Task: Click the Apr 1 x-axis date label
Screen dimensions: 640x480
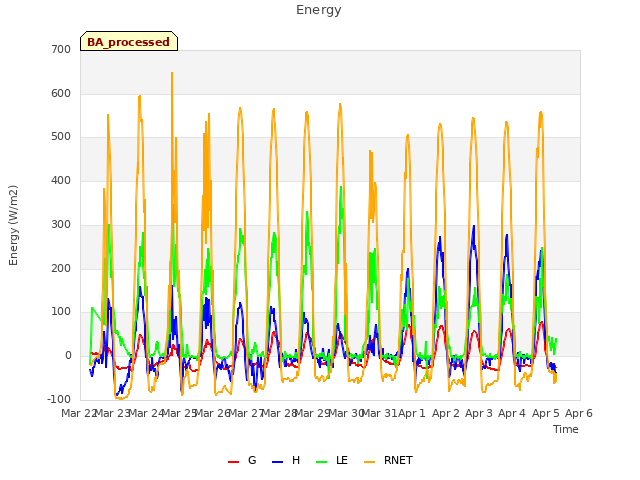Action: coord(412,413)
